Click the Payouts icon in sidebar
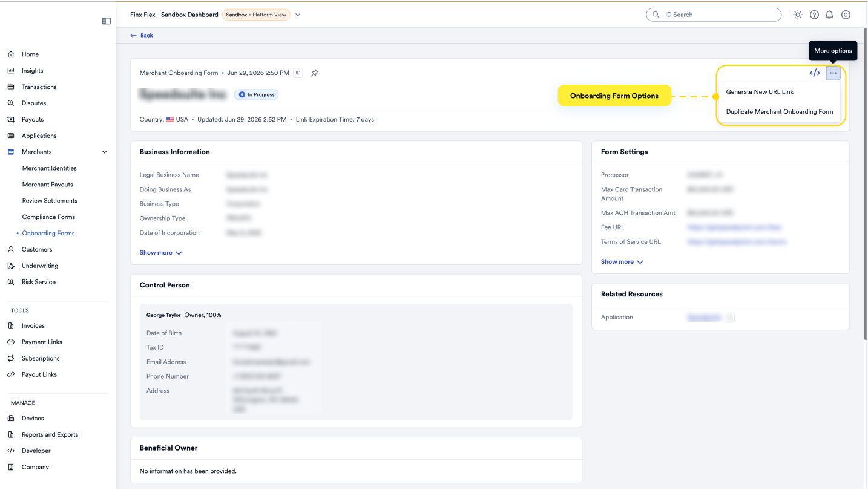 11,120
